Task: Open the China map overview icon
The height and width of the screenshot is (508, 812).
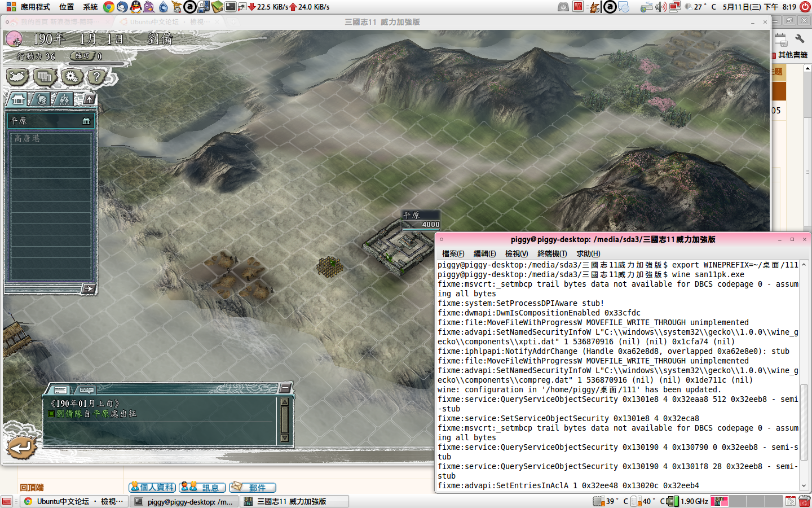Action: (17, 76)
